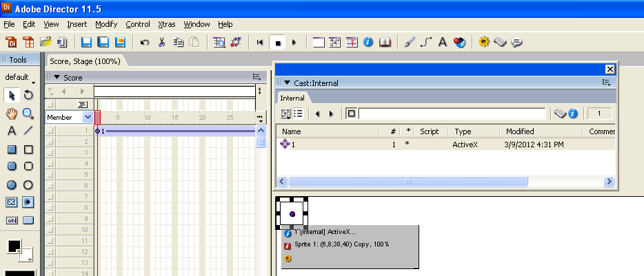
Task: Open the Cast panel options menu
Action: pyautogui.click(x=607, y=83)
